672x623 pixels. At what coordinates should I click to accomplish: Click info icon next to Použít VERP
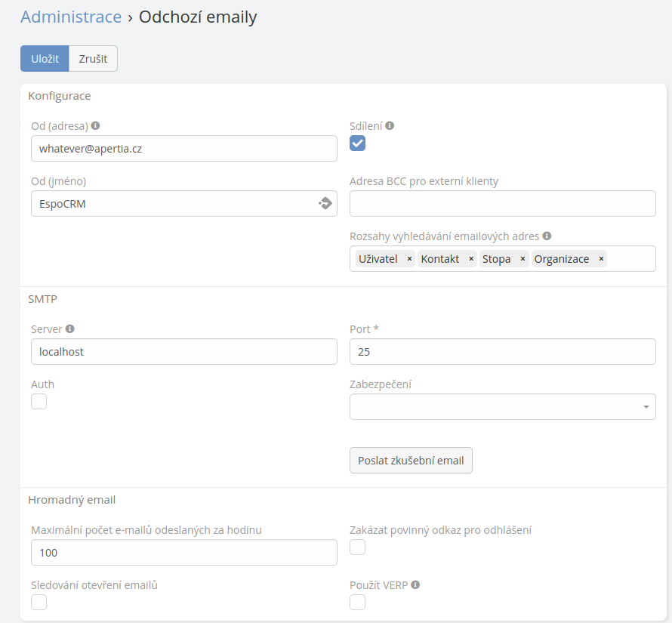click(415, 584)
